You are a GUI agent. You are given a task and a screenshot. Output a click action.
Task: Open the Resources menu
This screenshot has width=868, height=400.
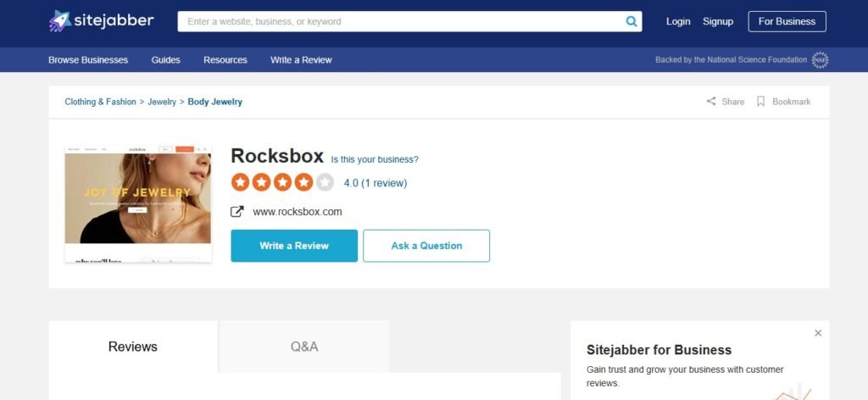[x=225, y=60]
